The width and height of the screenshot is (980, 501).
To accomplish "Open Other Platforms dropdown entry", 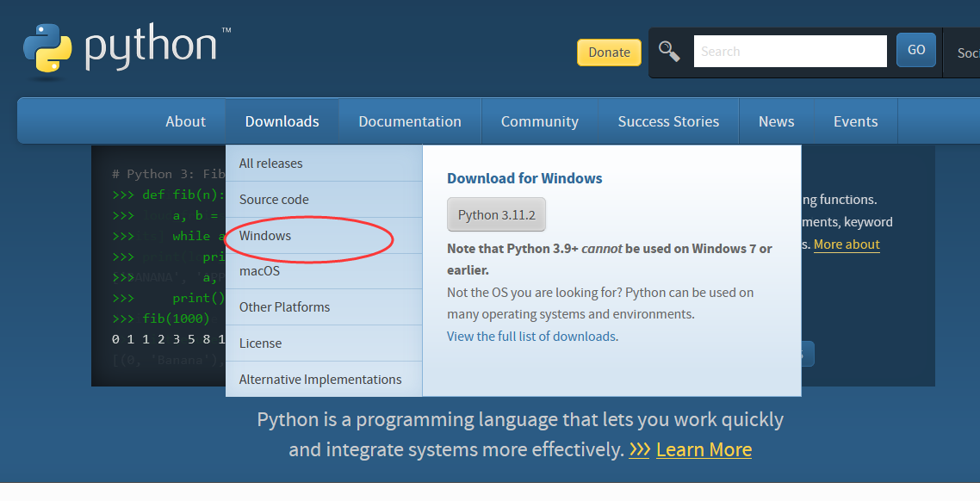I will 284,307.
